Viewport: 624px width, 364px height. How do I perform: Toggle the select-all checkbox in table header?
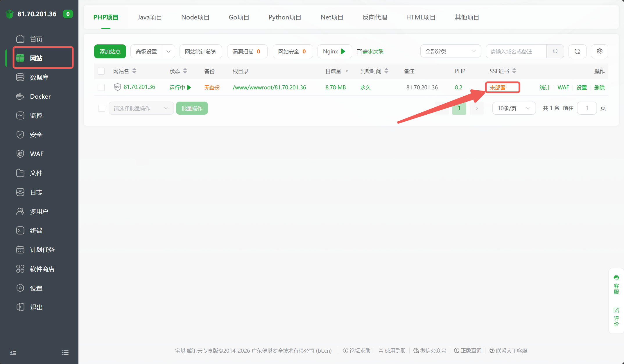(101, 71)
